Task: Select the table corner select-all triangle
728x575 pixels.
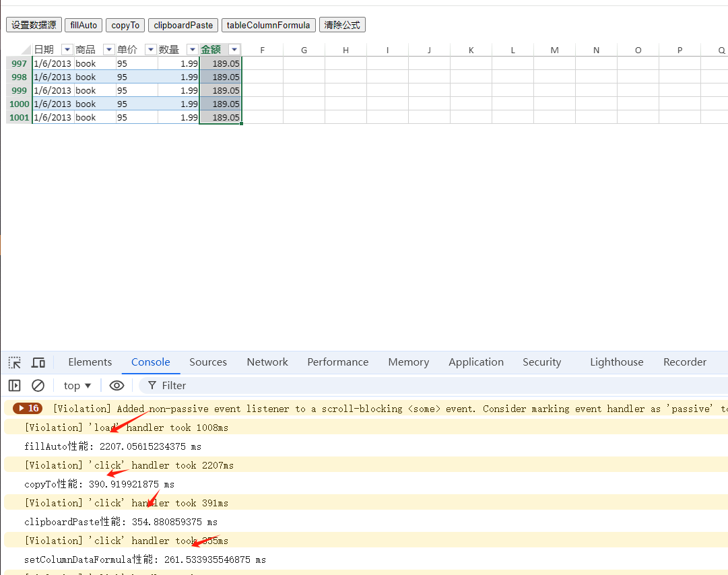Action: pos(26,50)
